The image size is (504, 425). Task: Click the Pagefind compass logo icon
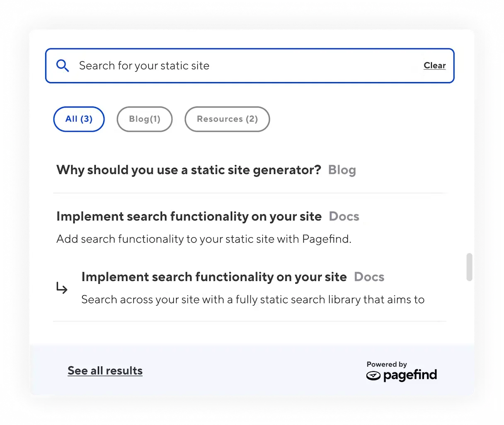coord(374,376)
